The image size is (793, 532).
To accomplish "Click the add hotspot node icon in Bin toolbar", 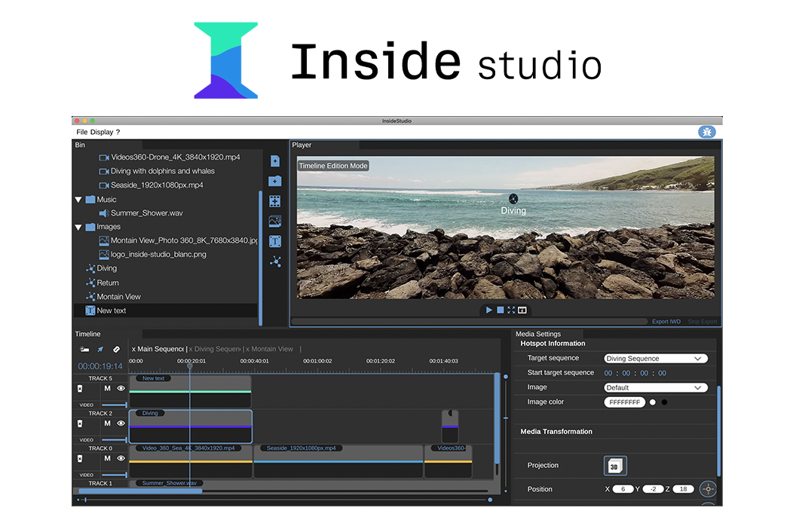I will click(x=275, y=261).
